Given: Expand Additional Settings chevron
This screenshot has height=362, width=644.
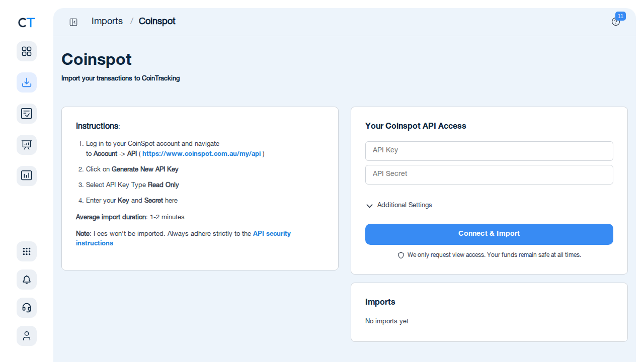Looking at the screenshot, I should pyautogui.click(x=370, y=206).
